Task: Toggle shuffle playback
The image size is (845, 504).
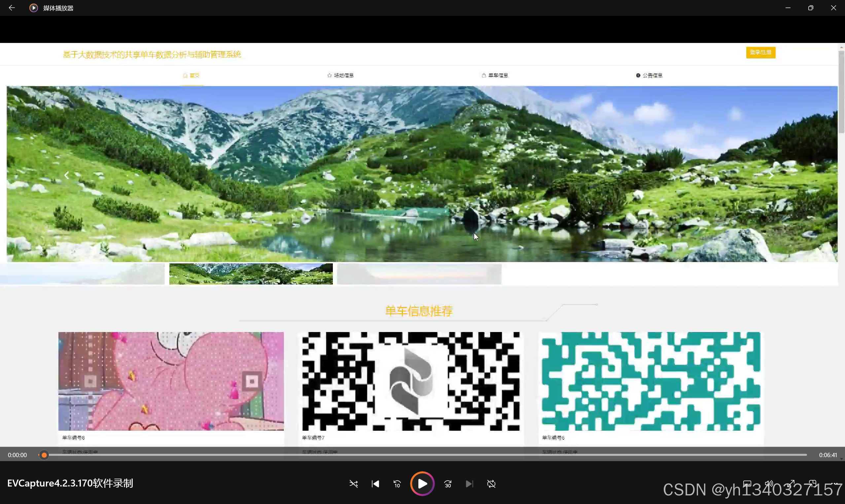Action: (353, 484)
